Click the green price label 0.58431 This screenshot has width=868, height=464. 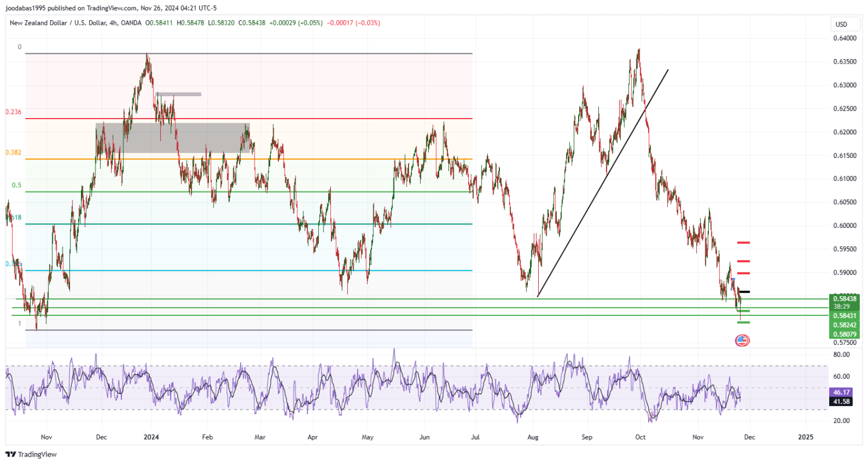[845, 315]
